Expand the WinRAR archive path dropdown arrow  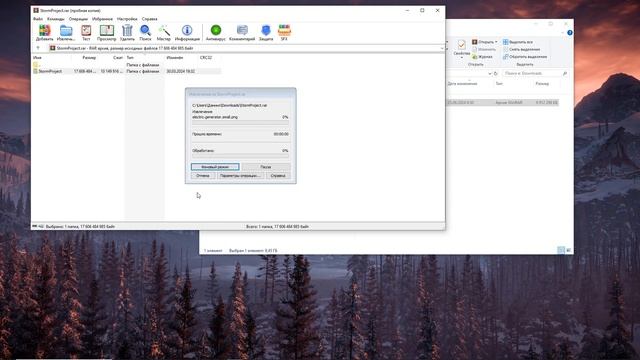(441, 48)
